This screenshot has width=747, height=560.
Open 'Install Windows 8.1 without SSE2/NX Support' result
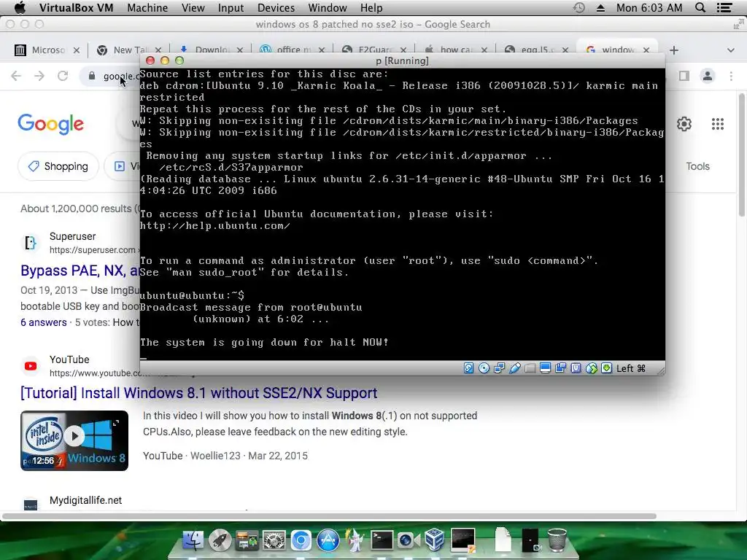point(198,393)
